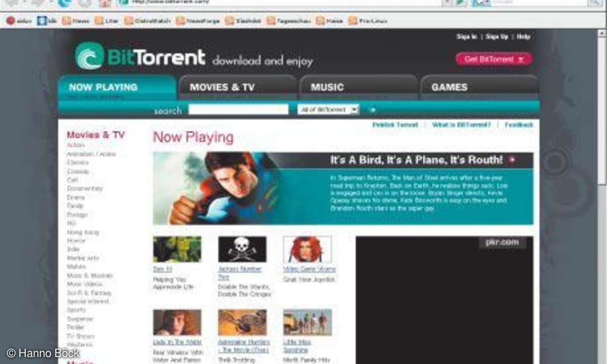Click the BitTorrent swirl logo icon
Image resolution: width=607 pixels, height=364 pixels.
pyautogui.click(x=90, y=56)
